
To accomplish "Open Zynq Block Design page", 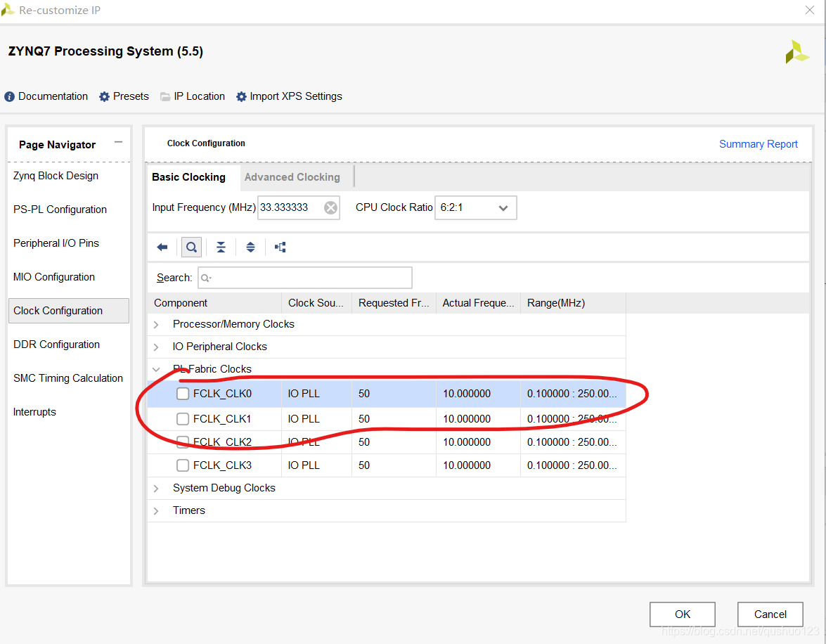I will pos(56,176).
